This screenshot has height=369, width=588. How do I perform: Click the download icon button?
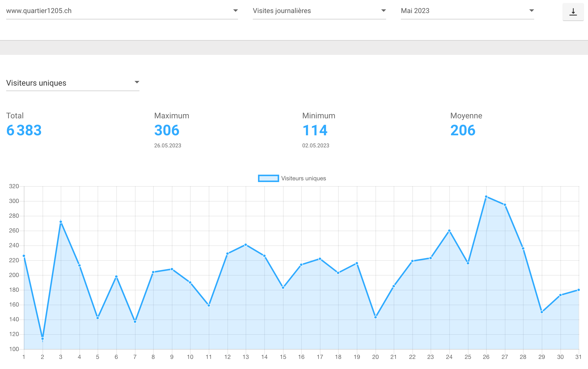pyautogui.click(x=573, y=12)
